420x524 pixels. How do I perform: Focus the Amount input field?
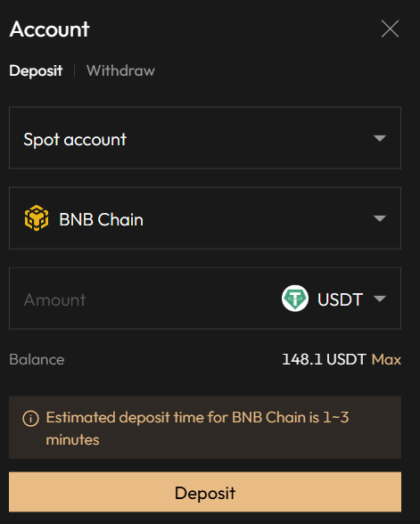click(x=144, y=299)
